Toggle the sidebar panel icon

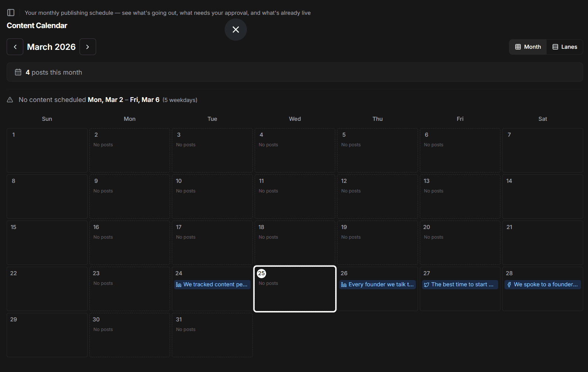(11, 13)
